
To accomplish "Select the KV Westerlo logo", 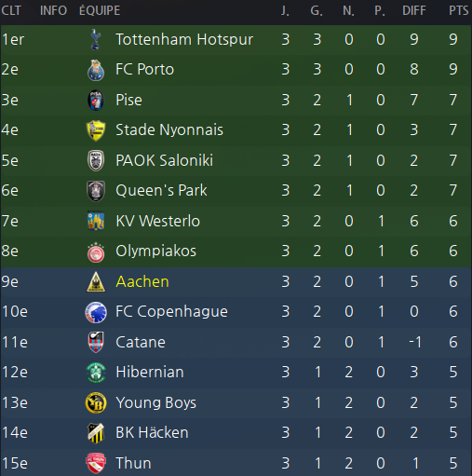I will click(x=96, y=221).
